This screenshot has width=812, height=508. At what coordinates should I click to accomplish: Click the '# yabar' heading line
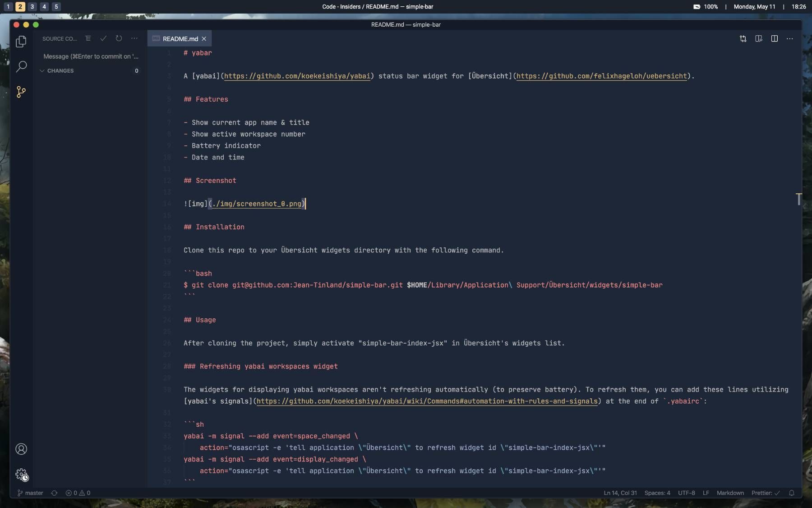(x=198, y=53)
